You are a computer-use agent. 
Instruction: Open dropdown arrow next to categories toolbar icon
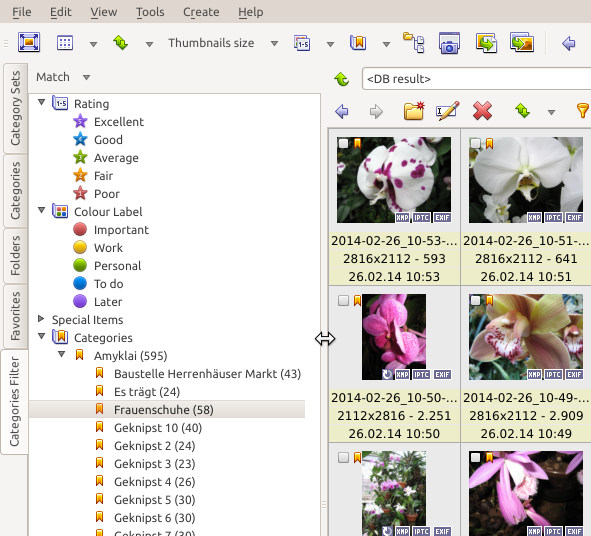tap(386, 44)
